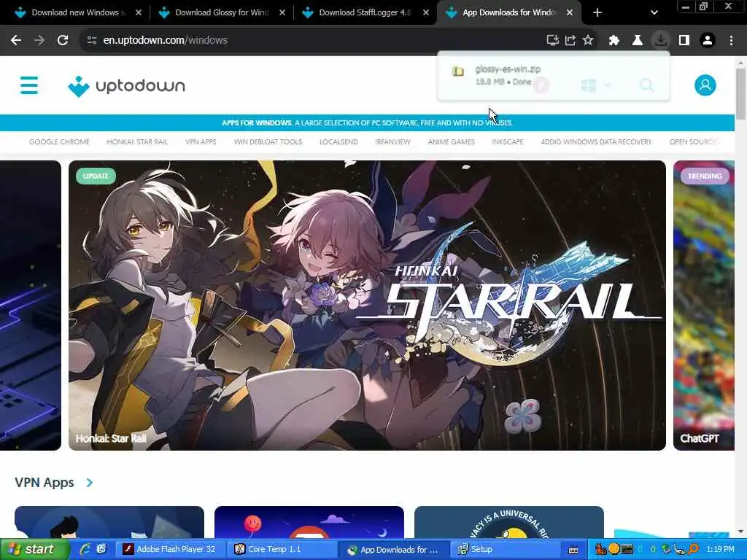The width and height of the screenshot is (747, 560).
Task: Toggle the side panel icon
Action: [684, 41]
